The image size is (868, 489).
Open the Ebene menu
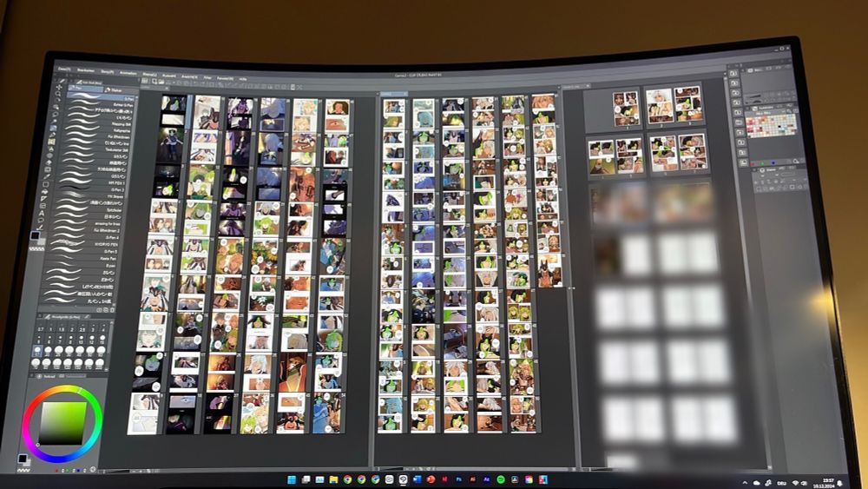(150, 75)
